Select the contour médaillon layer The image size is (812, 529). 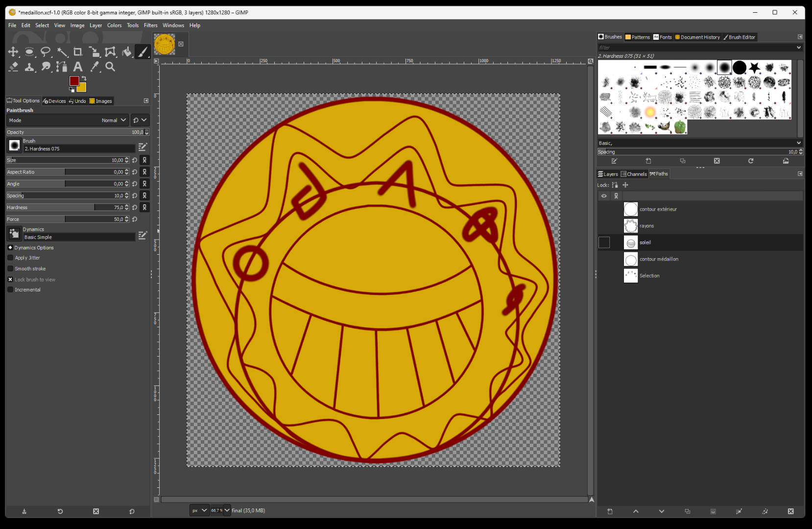(x=658, y=259)
